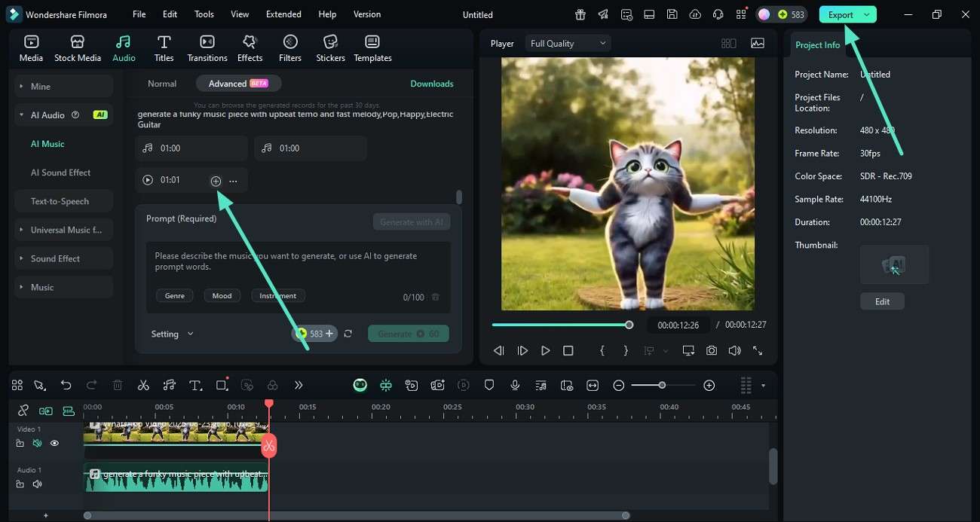Toggle the green snapping icon in timeline toolbar
Image resolution: width=980 pixels, height=522 pixels.
[386, 385]
